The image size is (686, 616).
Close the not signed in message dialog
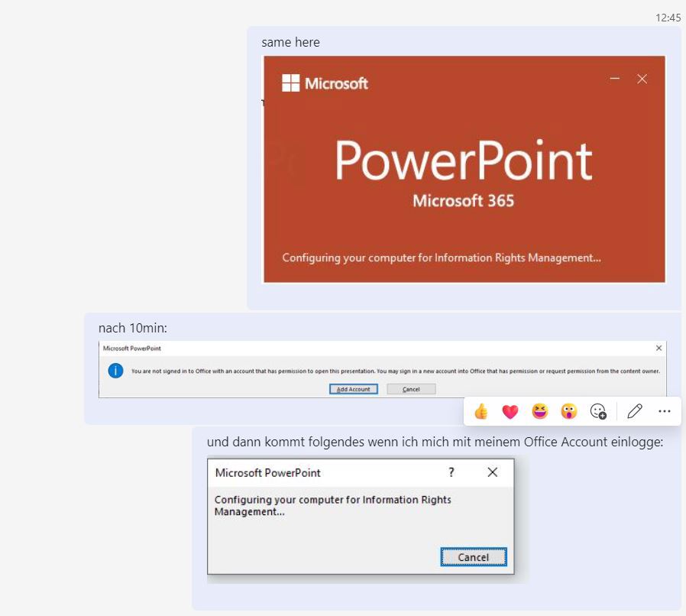pos(658,348)
